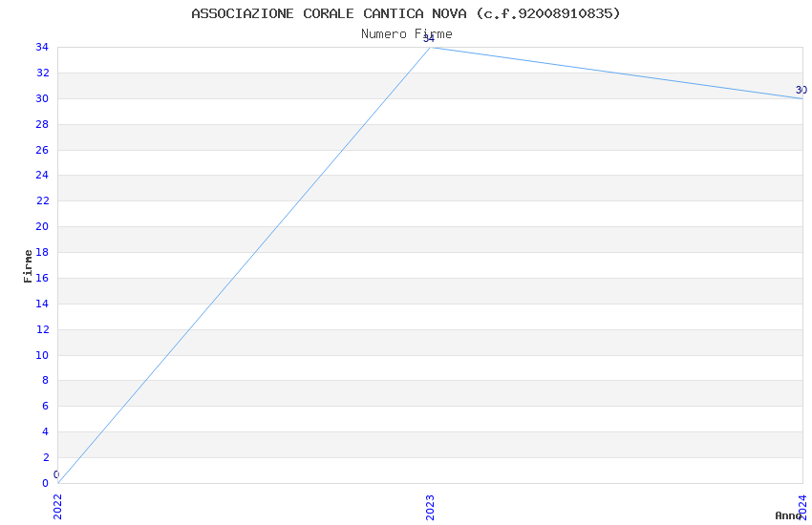Click the Anno axis title
Image resolution: width=812 pixels, height=525 pixels.
point(788,515)
